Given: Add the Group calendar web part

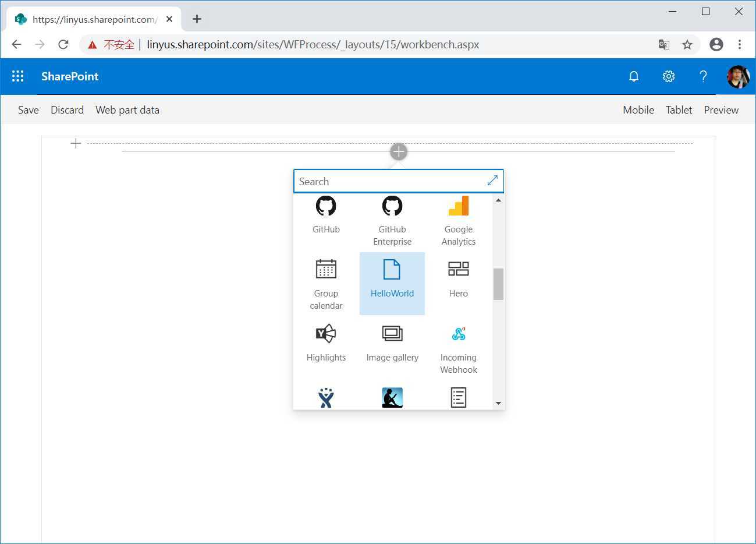Looking at the screenshot, I should click(326, 284).
